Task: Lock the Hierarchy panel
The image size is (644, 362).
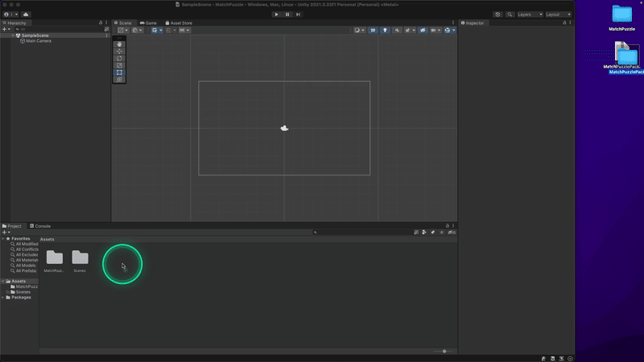Action: pos(100,23)
